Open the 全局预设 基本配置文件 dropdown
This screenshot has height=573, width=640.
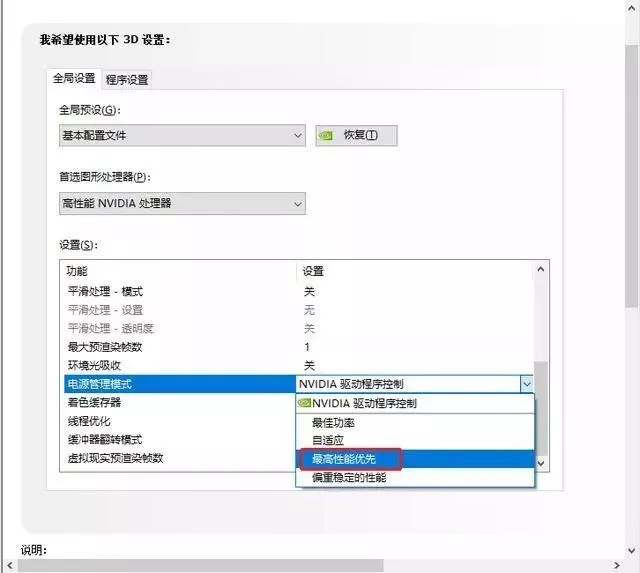point(182,135)
